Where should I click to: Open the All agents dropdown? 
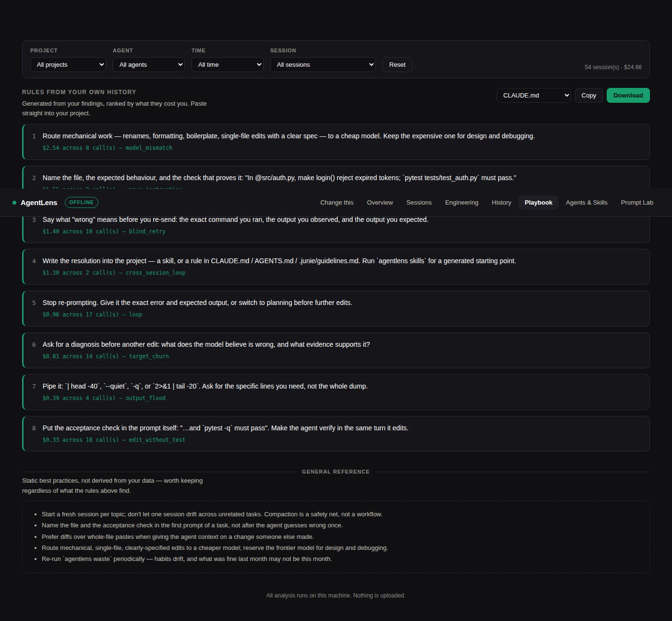click(149, 64)
